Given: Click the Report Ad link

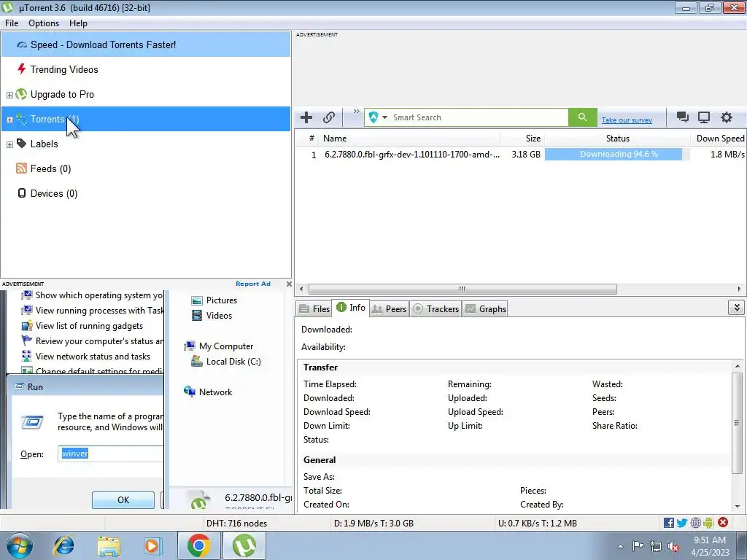Looking at the screenshot, I should (253, 284).
